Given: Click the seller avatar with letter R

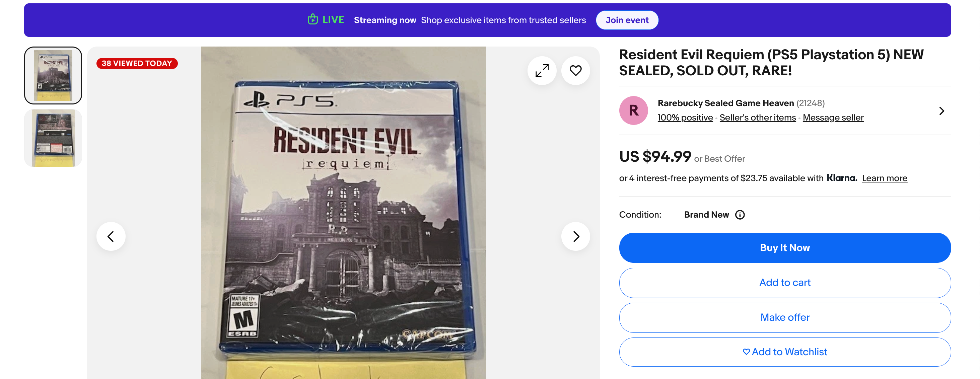Looking at the screenshot, I should (x=633, y=110).
